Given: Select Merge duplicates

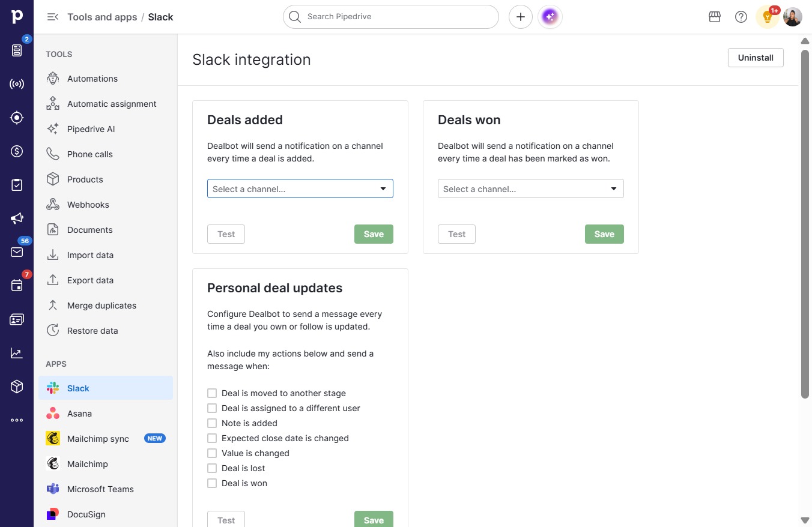Looking at the screenshot, I should 106,306.
